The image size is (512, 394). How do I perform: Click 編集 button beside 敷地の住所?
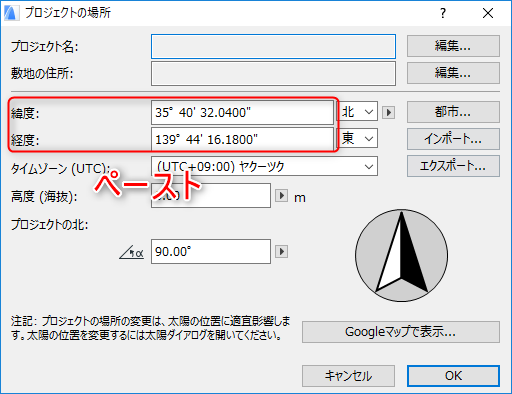(453, 73)
